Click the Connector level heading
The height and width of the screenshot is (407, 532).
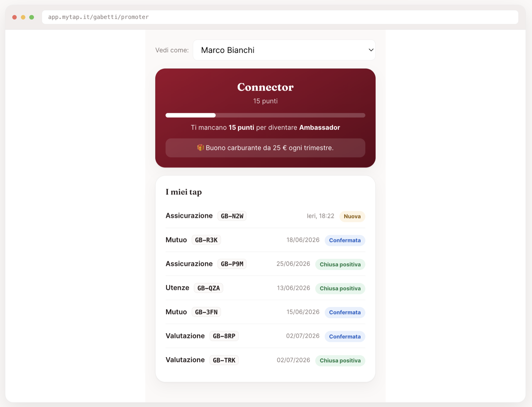[x=265, y=87]
